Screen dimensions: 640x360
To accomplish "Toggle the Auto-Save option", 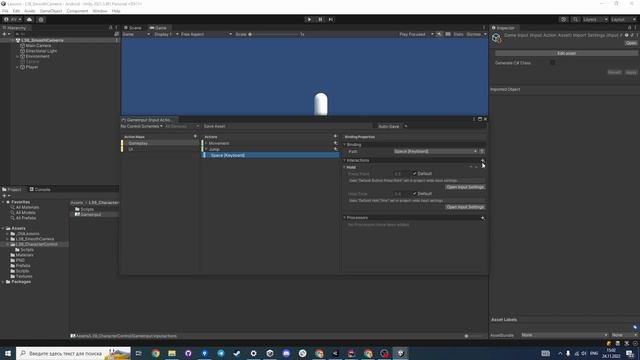I will click(389, 126).
